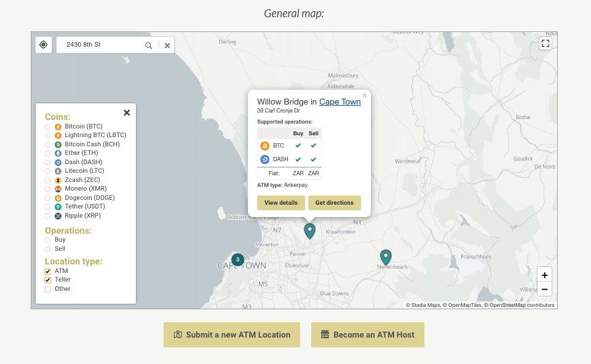The image size is (591, 364).
Task: Close the Coins filter panel
Action: 127,113
